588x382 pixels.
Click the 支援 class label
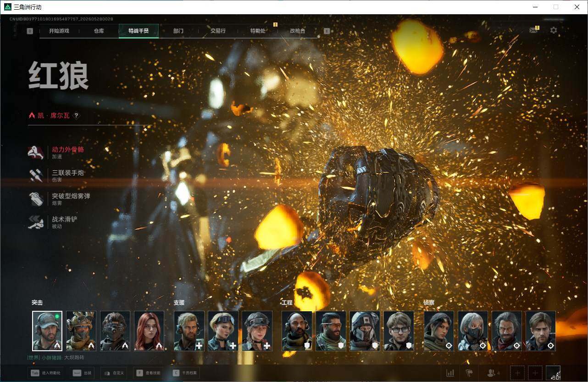(179, 303)
